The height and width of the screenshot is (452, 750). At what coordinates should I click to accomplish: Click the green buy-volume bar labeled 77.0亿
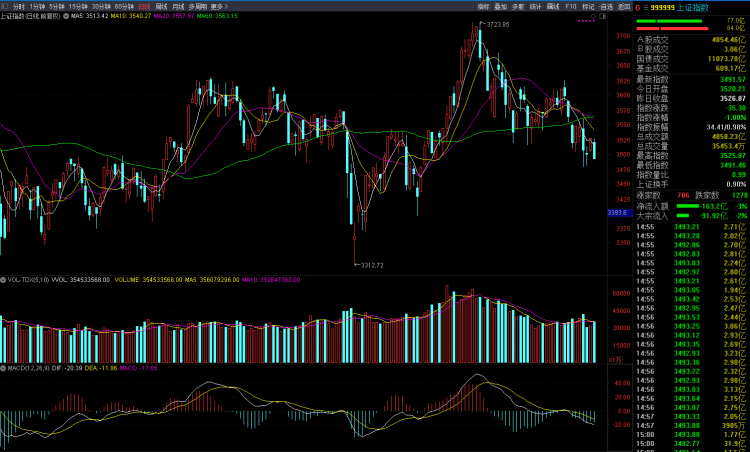pyautogui.click(x=669, y=21)
